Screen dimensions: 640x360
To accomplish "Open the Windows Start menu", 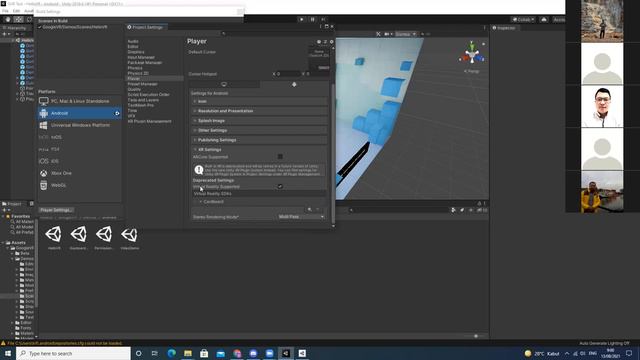I will (8, 353).
